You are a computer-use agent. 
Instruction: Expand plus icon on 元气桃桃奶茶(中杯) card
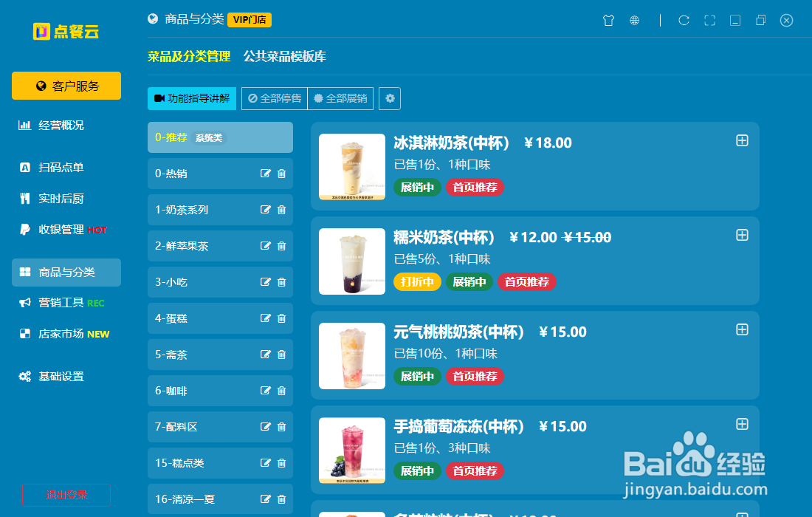click(x=742, y=330)
